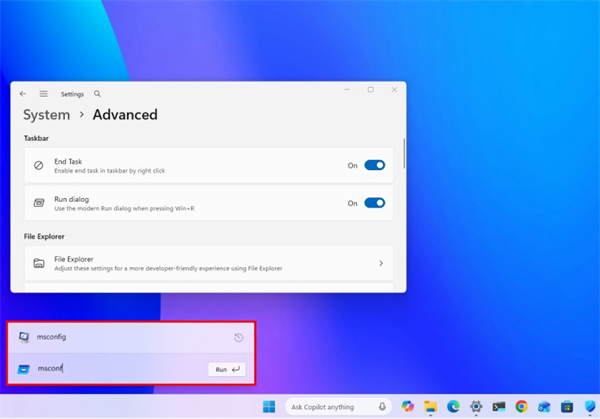Click the End Task prohibited-circle icon
Viewport: 600px width, 419px height.
pyautogui.click(x=39, y=165)
